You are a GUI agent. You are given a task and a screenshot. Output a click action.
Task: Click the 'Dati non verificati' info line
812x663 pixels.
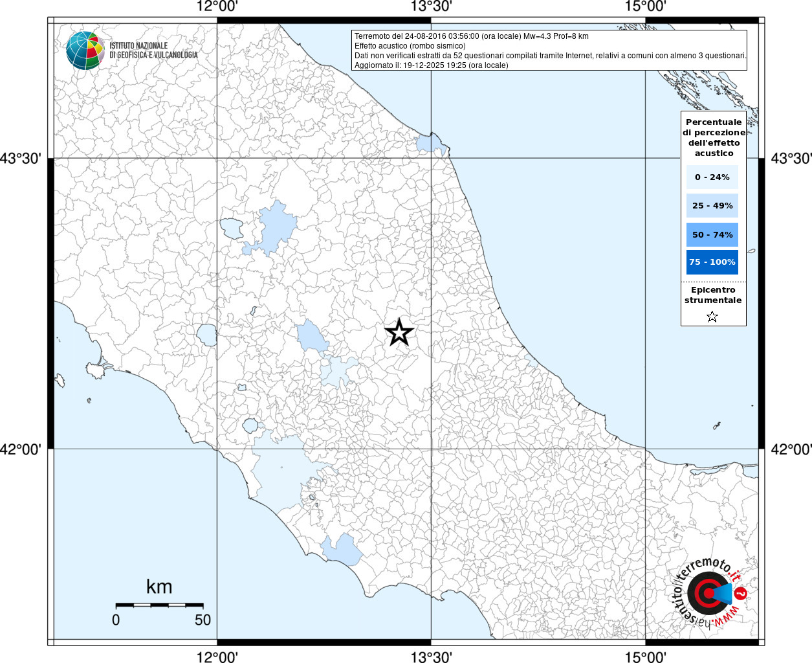click(551, 56)
